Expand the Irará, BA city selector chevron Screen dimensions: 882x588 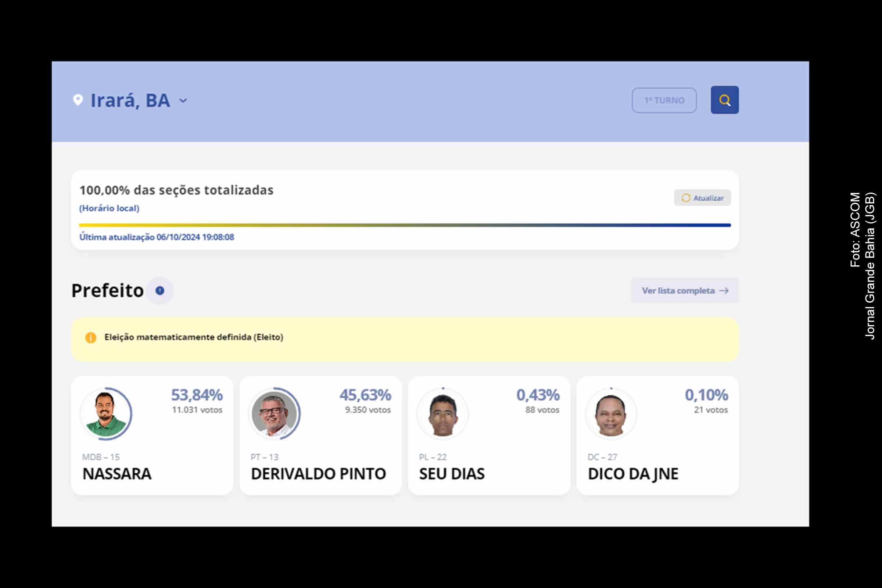point(183,101)
